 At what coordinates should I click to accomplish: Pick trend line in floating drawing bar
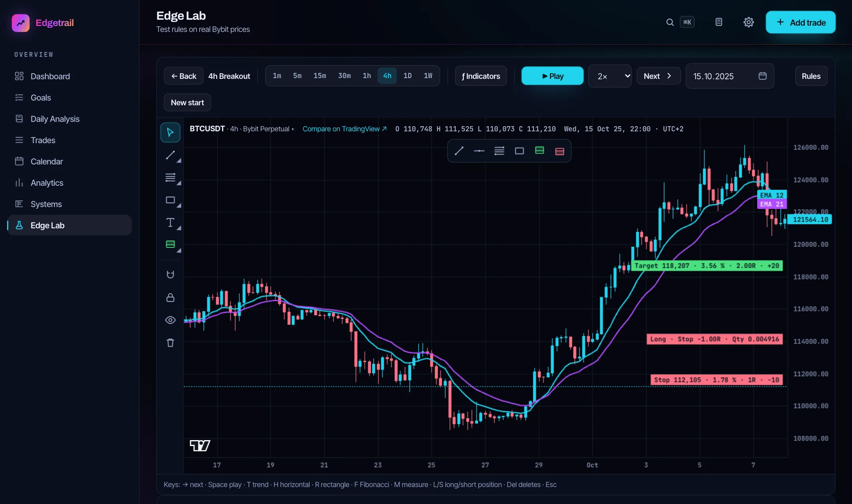[x=459, y=151]
